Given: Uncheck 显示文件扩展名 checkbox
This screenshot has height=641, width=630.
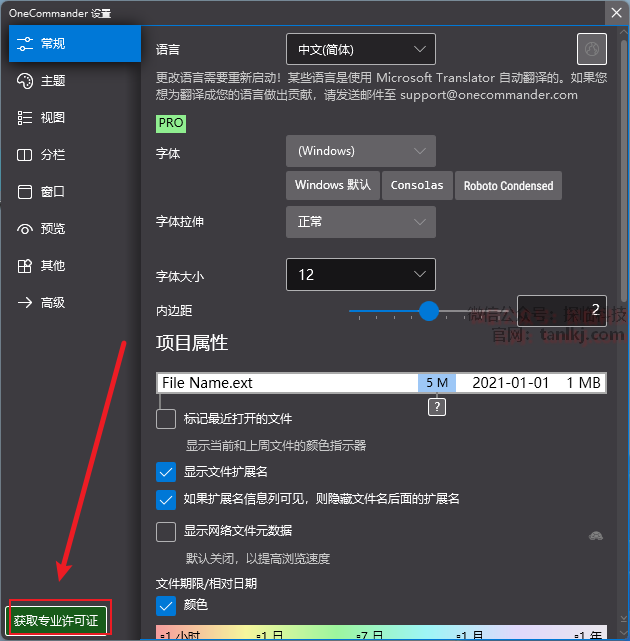Looking at the screenshot, I should 166,472.
